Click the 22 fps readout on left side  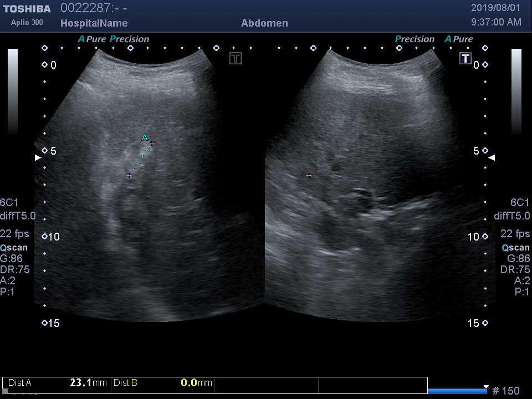tap(14, 234)
